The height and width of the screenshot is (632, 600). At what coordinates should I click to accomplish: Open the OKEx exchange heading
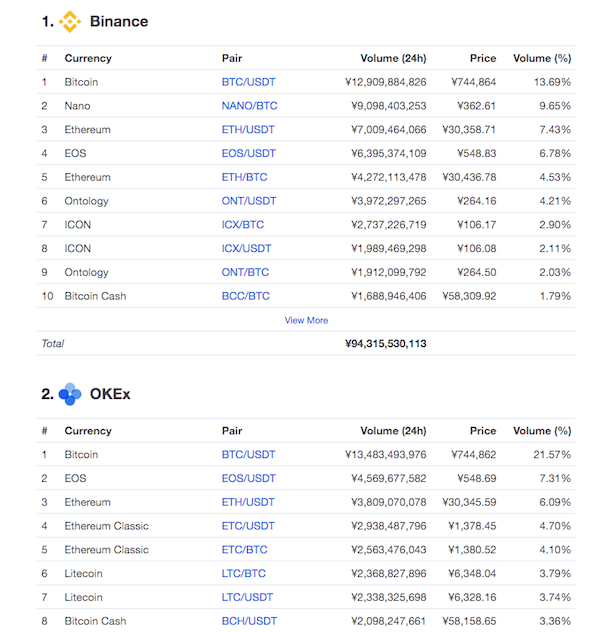coord(110,394)
